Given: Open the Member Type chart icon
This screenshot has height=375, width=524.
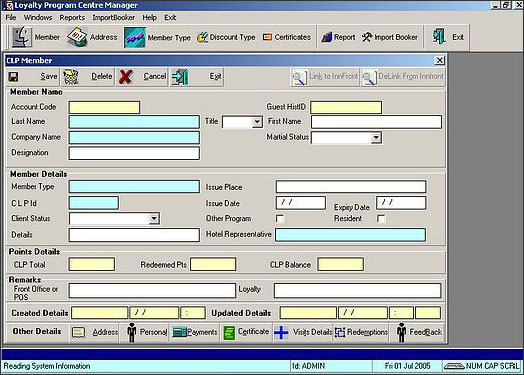Looking at the screenshot, I should click(135, 37).
